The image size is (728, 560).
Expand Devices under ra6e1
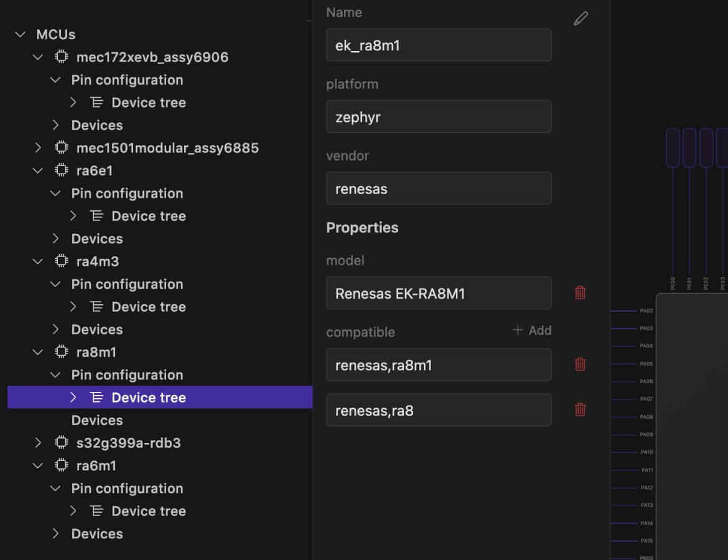pos(56,239)
